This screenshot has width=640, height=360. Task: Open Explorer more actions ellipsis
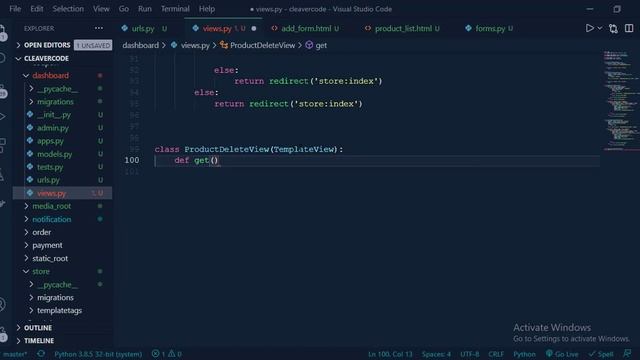99,28
